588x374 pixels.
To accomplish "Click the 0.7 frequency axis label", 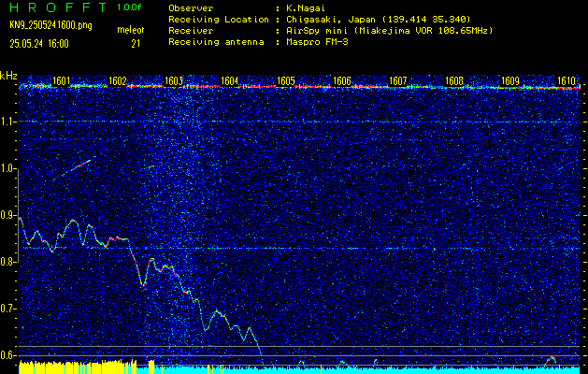I will 7,309.
